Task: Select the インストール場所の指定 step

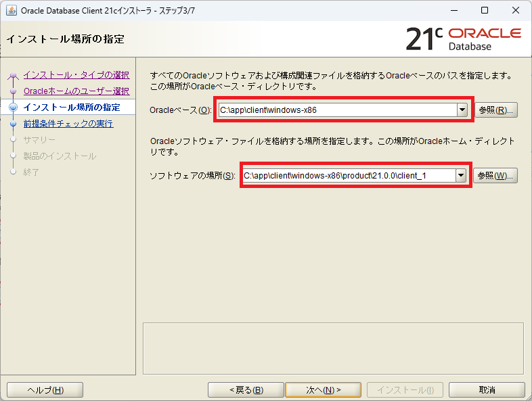Action: pyautogui.click(x=72, y=108)
